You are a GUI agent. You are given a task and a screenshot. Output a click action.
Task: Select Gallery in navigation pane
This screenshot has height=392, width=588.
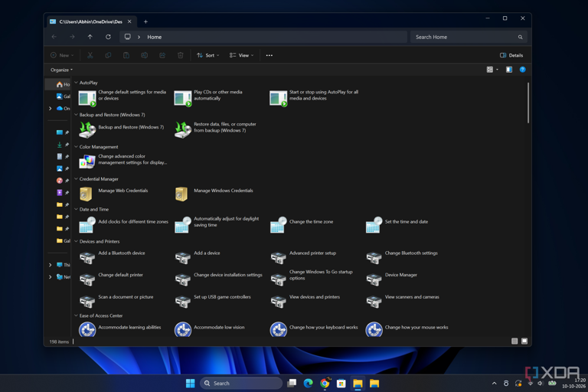[63, 96]
